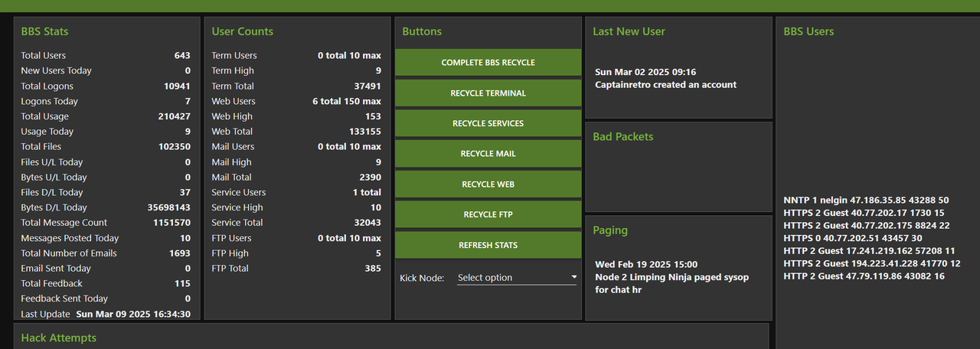980x349 pixels.
Task: Click the Logons Today label
Action: pyautogui.click(x=49, y=101)
